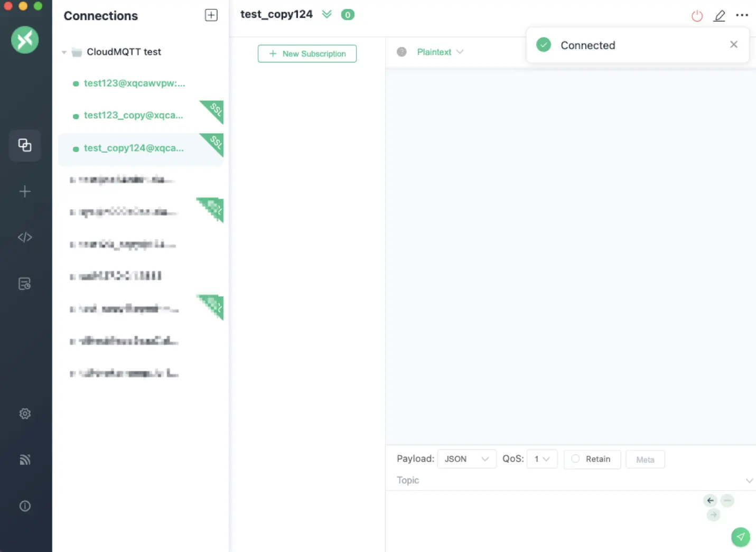The width and height of the screenshot is (756, 552).
Task: Open Settings via the gear icon
Action: tap(25, 414)
